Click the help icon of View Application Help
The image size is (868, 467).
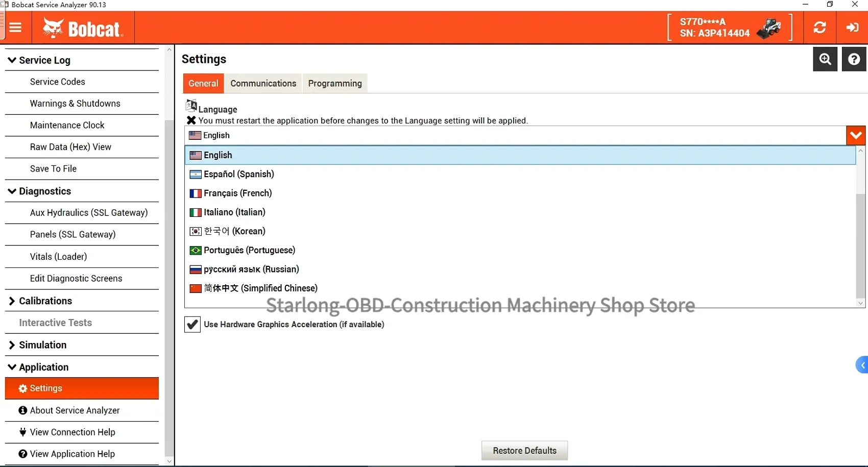coord(22,454)
